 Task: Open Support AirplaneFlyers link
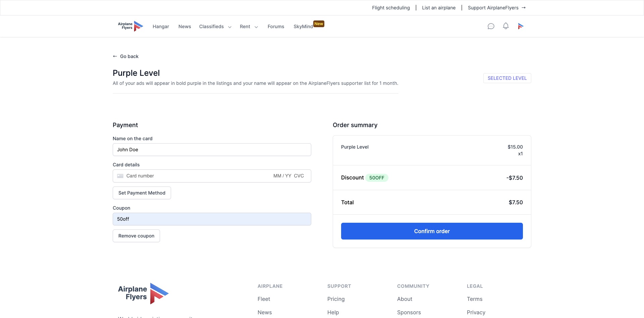pyautogui.click(x=497, y=8)
